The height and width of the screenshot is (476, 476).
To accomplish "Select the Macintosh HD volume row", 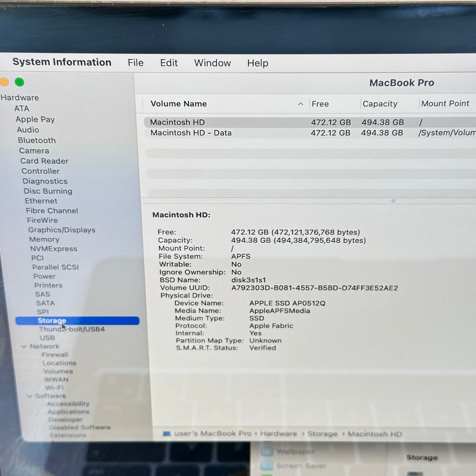I will 310,122.
